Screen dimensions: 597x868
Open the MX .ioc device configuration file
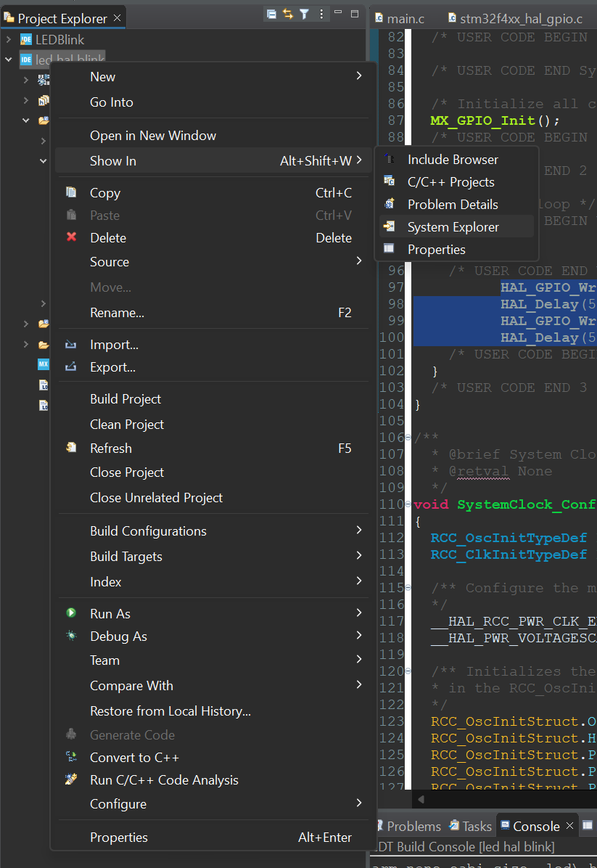(x=42, y=365)
